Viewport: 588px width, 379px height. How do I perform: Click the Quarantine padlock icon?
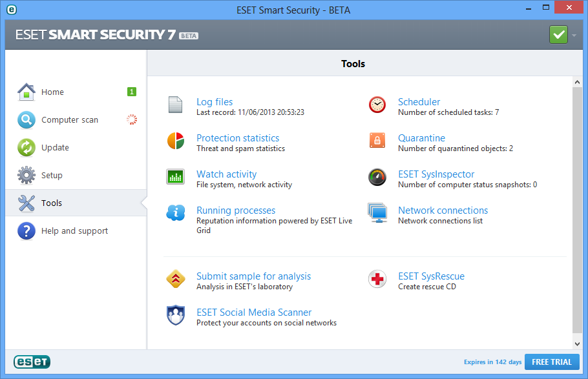[x=377, y=141]
